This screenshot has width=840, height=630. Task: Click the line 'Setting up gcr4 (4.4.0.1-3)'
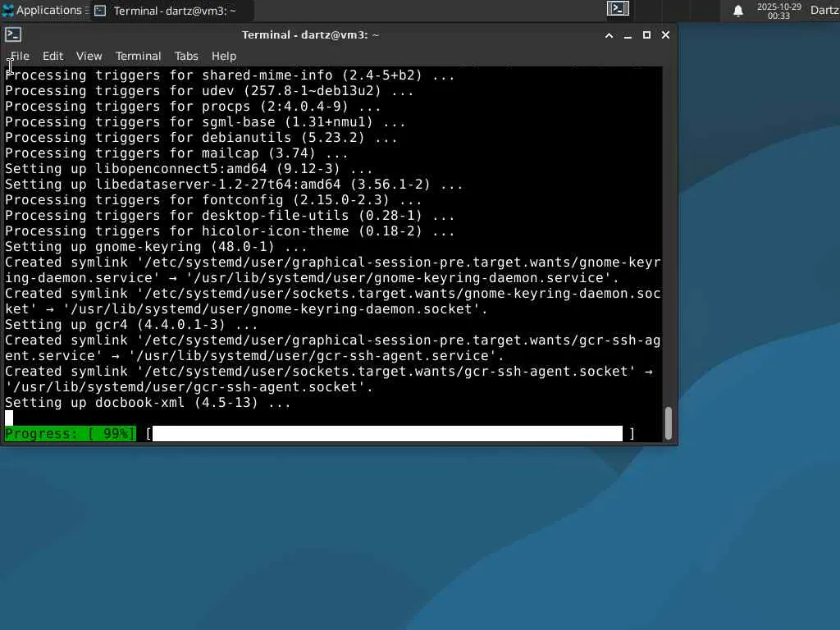pos(131,325)
